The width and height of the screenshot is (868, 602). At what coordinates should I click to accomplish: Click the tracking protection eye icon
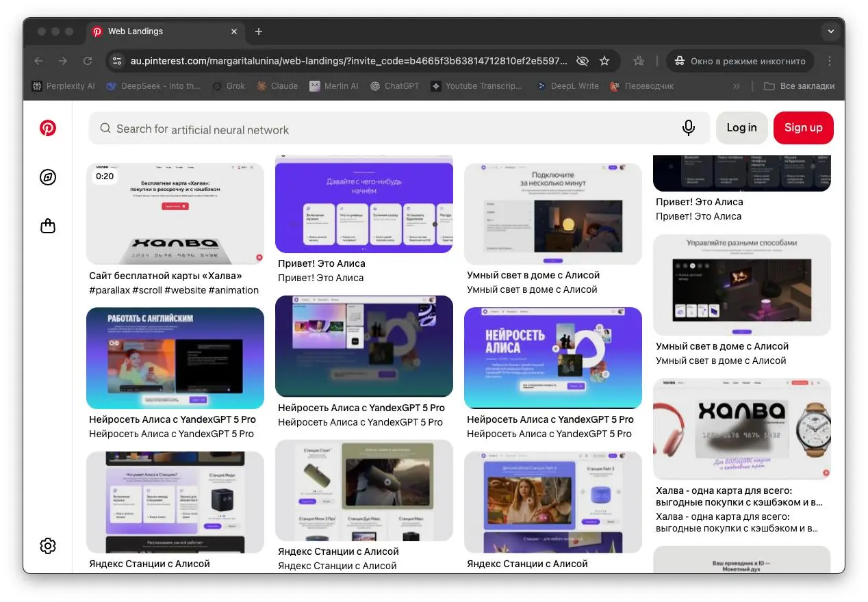[x=582, y=61]
